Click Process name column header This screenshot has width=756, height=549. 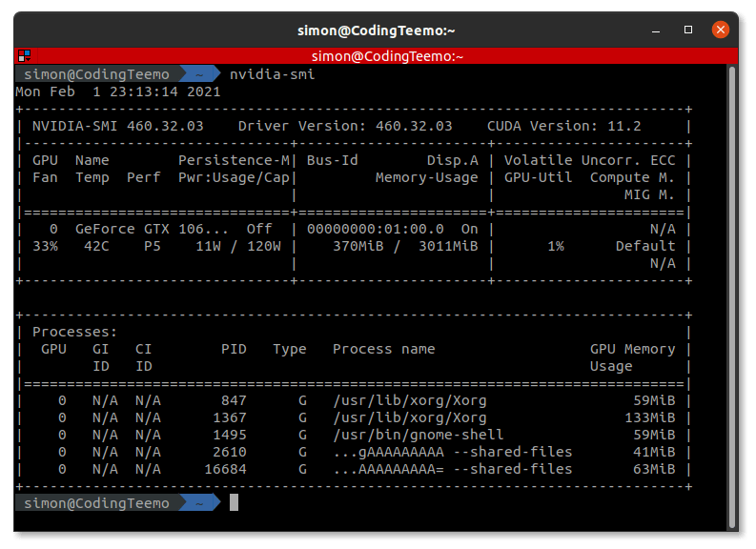384,349
